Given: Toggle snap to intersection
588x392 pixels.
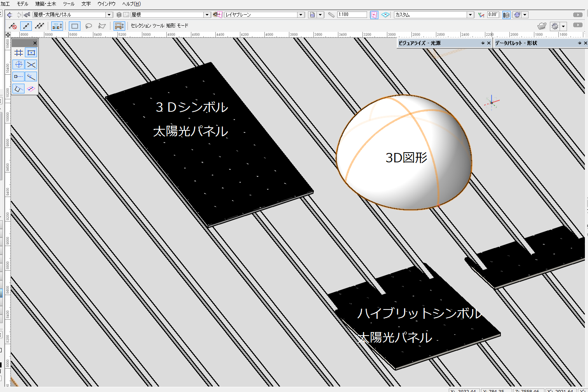Looking at the screenshot, I should [x=31, y=65].
